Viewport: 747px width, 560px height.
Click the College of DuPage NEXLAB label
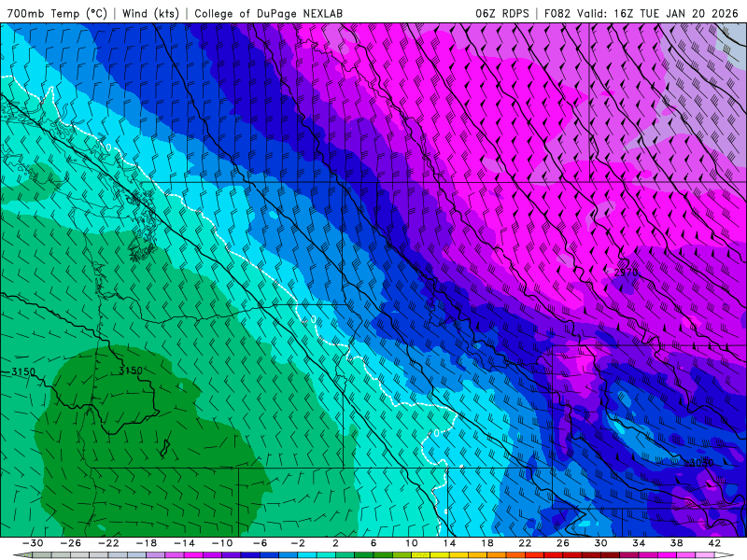click(268, 13)
